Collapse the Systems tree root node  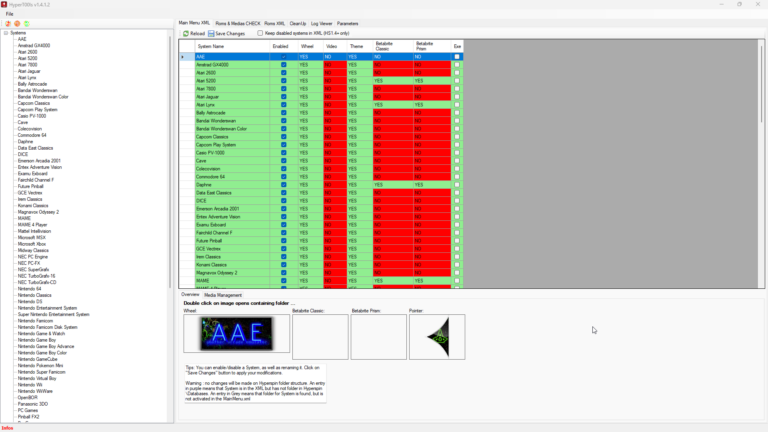tap(6, 33)
